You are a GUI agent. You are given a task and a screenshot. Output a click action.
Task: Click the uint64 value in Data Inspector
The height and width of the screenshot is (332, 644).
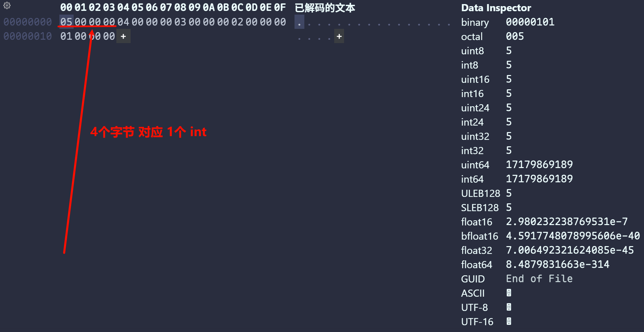539,165
